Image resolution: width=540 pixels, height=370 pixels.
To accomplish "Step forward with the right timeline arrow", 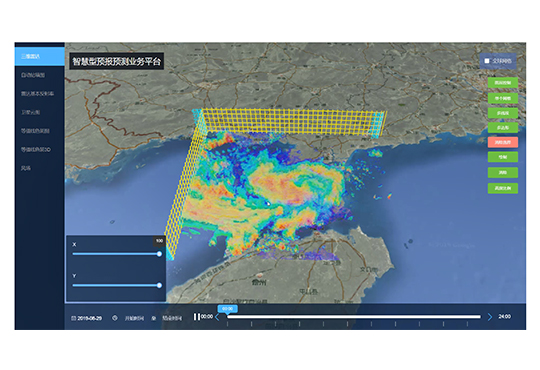I will (x=490, y=317).
